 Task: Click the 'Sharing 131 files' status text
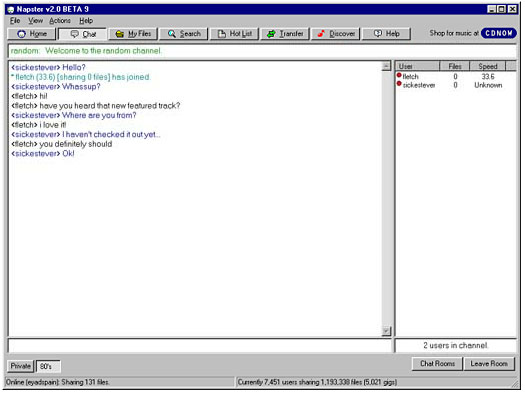click(85, 382)
